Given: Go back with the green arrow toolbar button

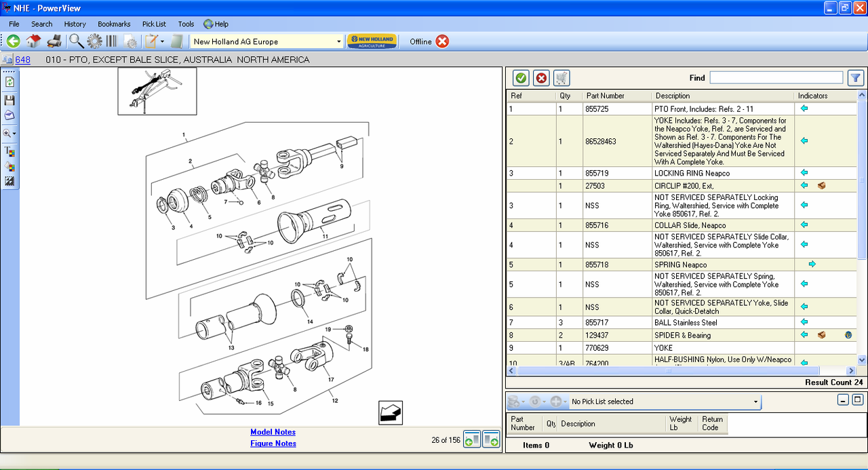Looking at the screenshot, I should click(x=13, y=41).
